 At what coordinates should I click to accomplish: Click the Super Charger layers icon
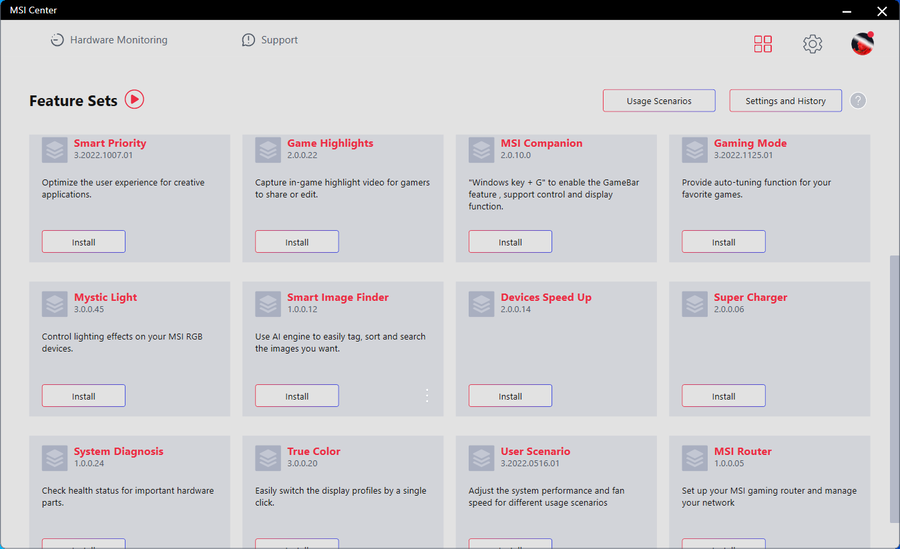(x=695, y=304)
